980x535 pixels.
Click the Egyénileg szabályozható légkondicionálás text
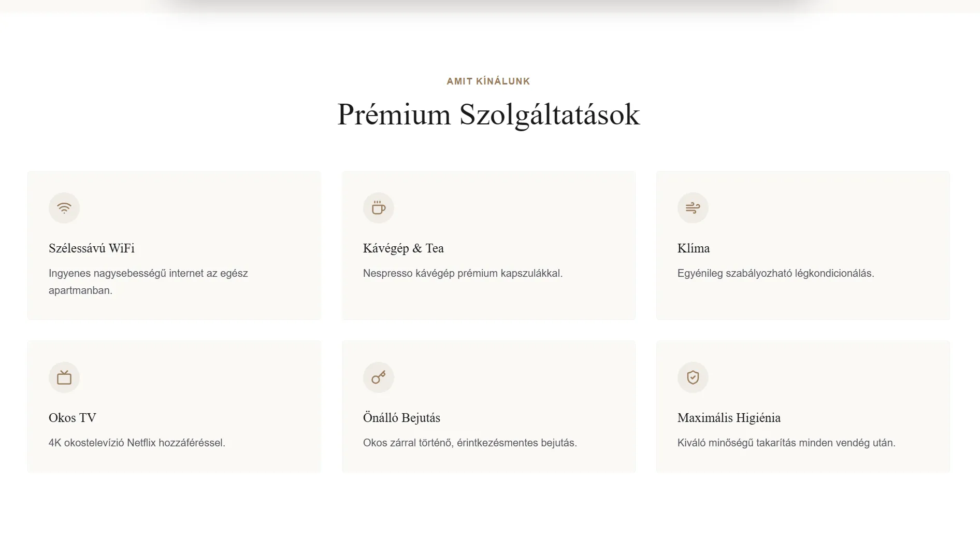pos(775,273)
